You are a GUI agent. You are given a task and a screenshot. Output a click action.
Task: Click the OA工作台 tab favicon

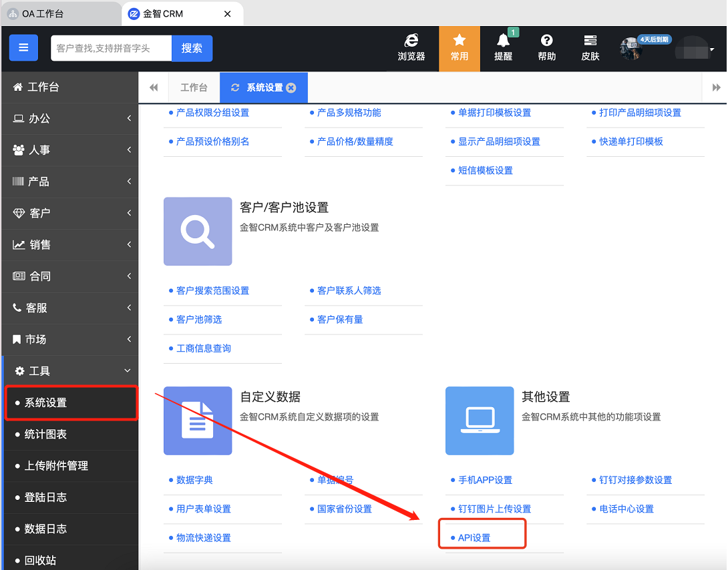click(13, 14)
